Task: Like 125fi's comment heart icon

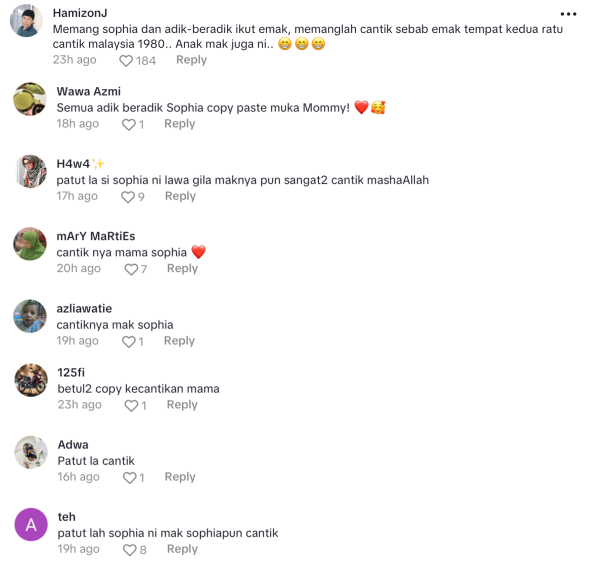Action: (131, 406)
